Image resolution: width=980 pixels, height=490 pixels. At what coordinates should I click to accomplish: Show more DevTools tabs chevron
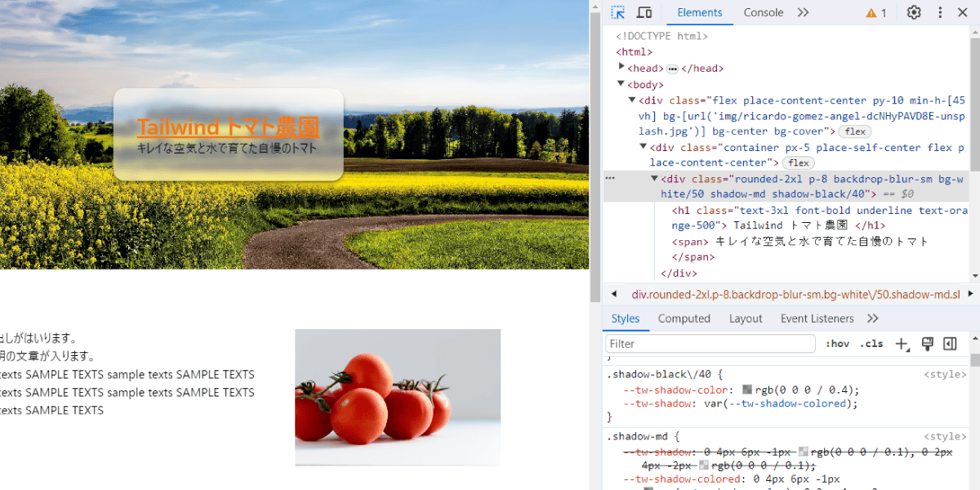pyautogui.click(x=803, y=12)
